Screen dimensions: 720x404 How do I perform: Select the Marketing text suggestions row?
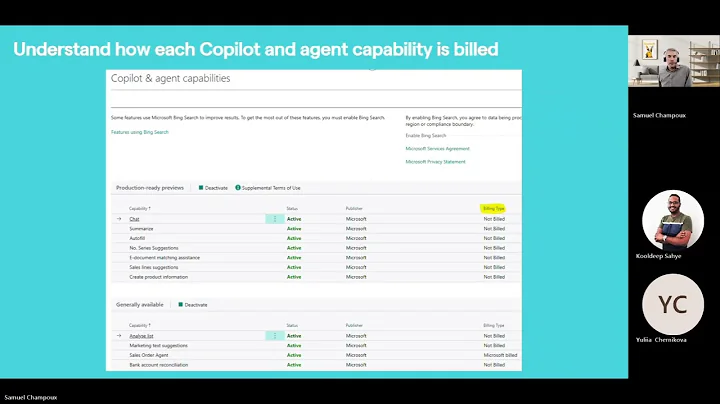(x=316, y=346)
